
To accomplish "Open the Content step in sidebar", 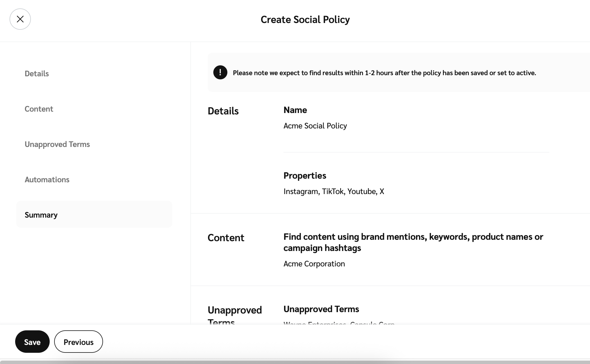I will [x=39, y=109].
